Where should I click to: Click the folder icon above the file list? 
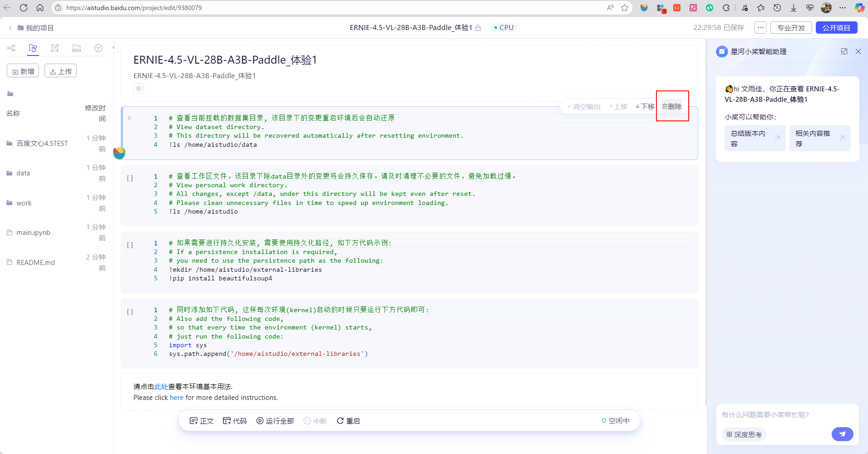coord(10,94)
